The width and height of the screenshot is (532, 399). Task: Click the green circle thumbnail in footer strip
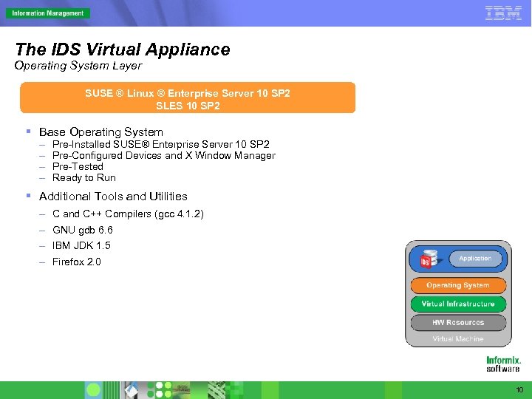[x=93, y=390]
